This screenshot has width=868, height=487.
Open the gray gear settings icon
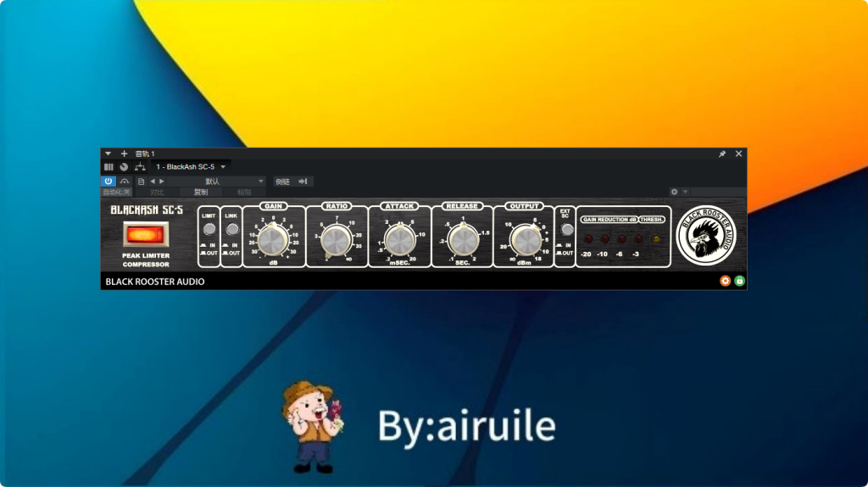pos(674,192)
